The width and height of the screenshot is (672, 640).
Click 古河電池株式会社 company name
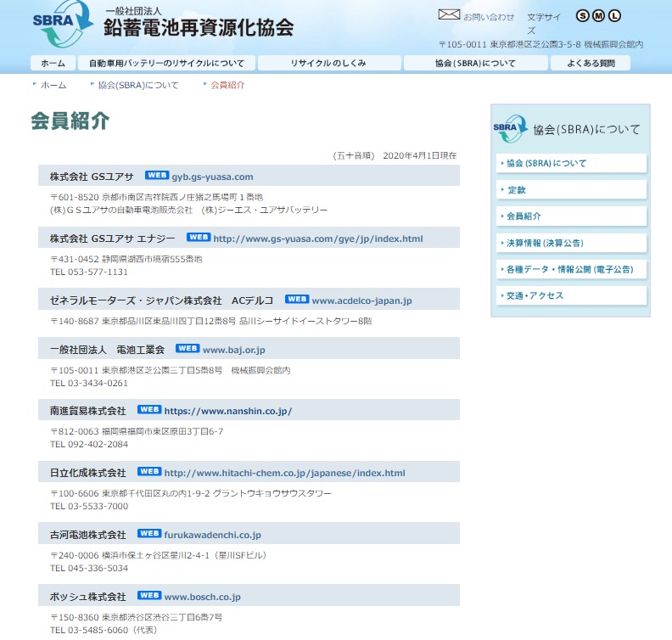pyautogui.click(x=88, y=535)
